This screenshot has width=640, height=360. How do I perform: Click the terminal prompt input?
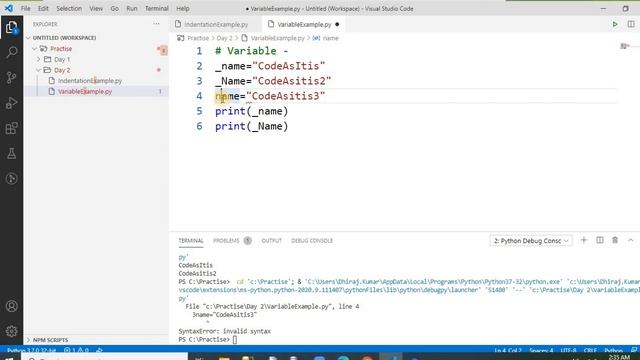(235, 340)
